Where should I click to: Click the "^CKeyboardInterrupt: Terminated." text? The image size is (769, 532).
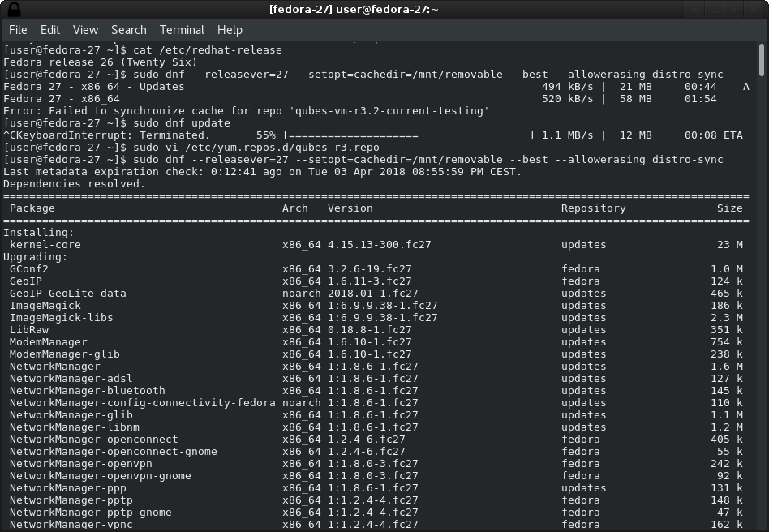point(106,135)
